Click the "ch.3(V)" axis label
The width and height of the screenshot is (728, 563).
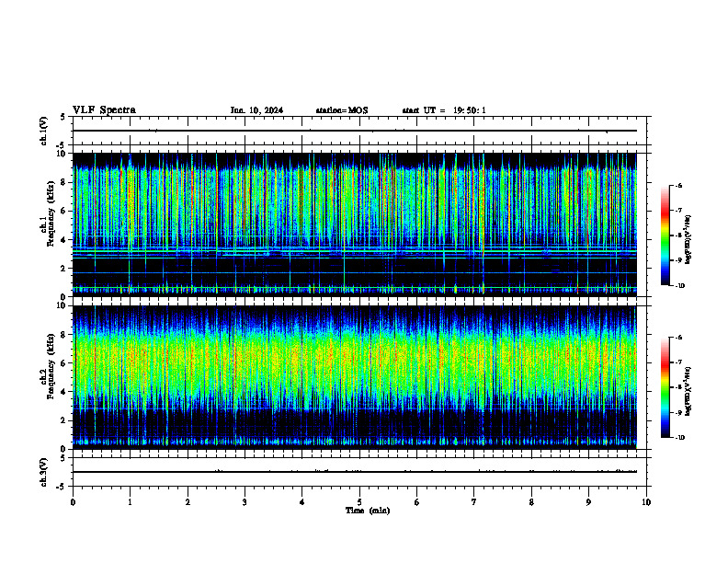pyautogui.click(x=44, y=472)
